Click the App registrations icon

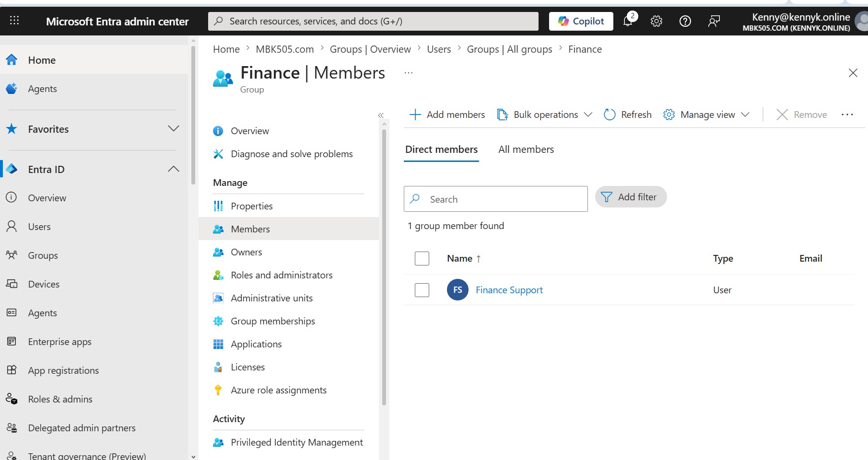[12, 370]
